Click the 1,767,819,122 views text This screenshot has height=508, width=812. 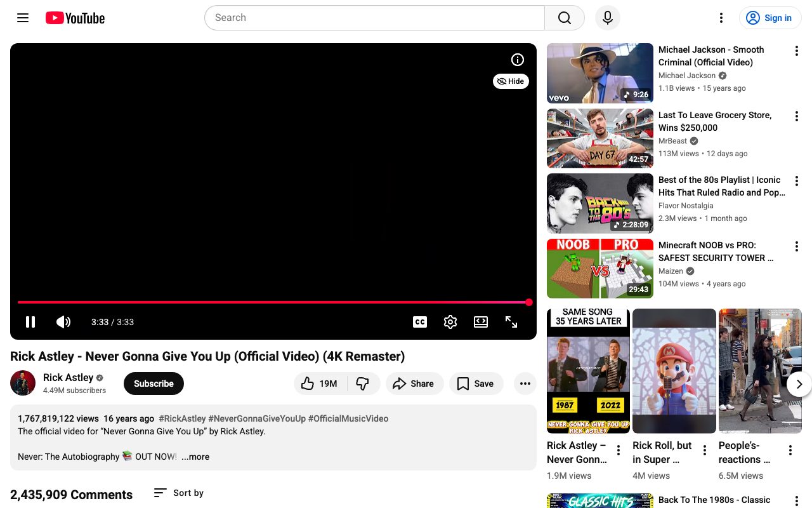(58, 418)
